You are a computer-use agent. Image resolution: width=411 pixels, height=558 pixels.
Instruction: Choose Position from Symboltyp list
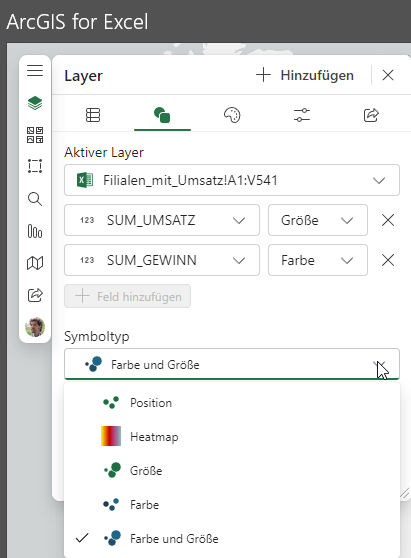tap(232, 403)
